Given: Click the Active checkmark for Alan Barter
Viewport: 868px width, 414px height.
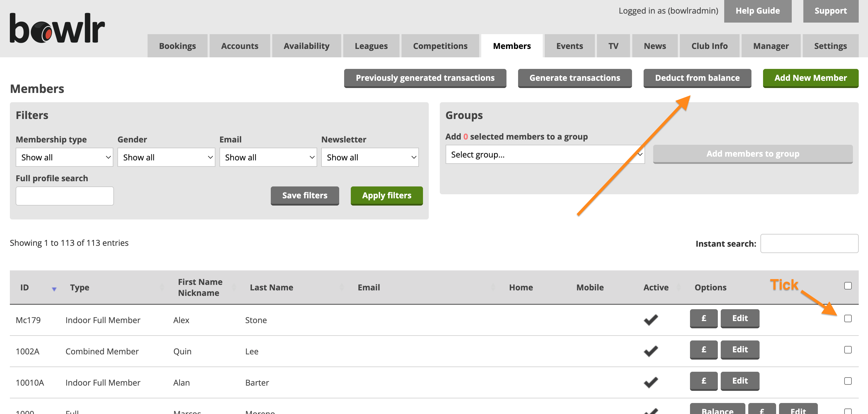Looking at the screenshot, I should point(651,382).
